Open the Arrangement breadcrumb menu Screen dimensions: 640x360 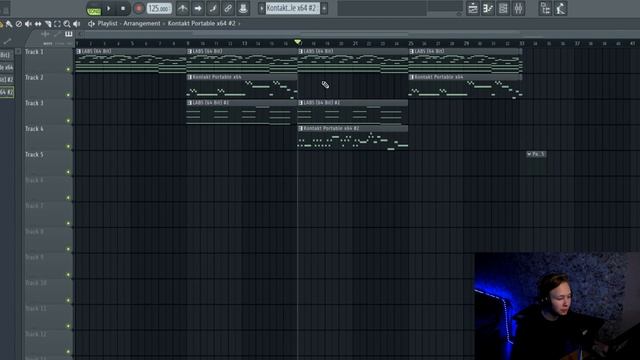pos(142,24)
